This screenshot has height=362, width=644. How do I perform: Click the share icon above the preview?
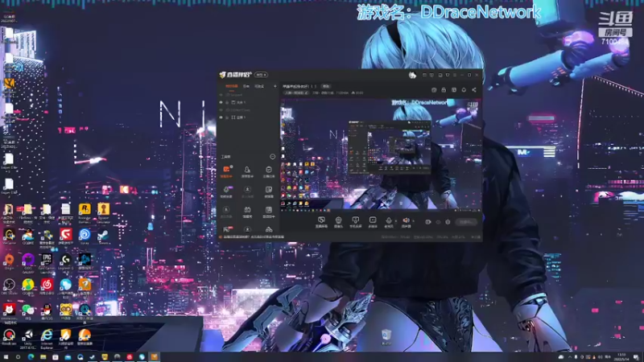point(474,90)
